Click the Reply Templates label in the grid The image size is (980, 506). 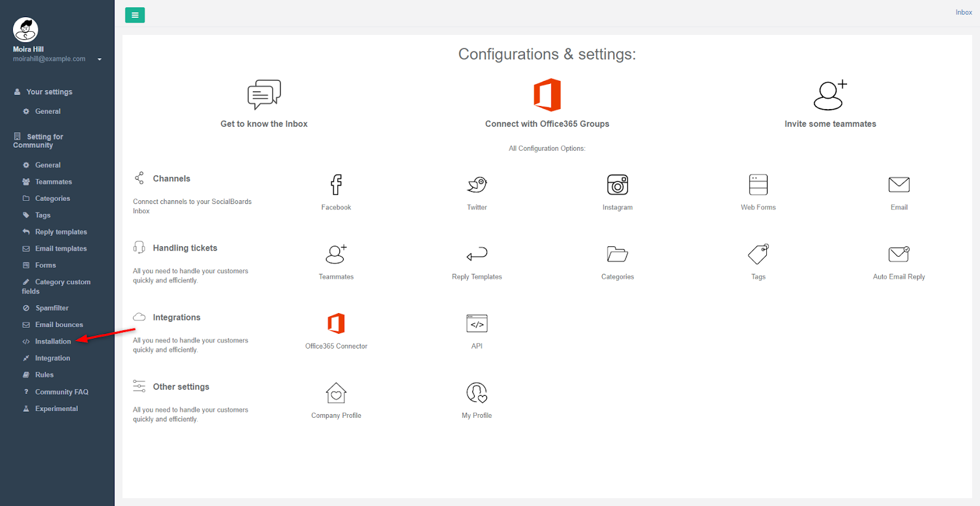(477, 277)
